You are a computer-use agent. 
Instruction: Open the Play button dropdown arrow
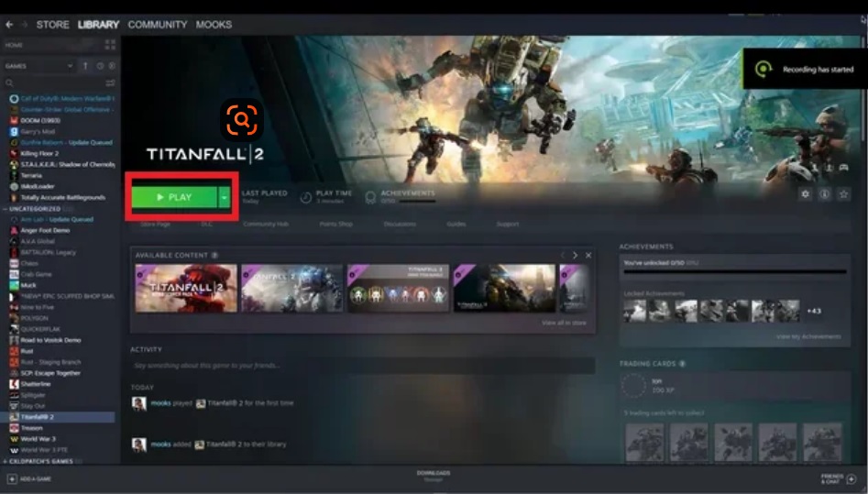[224, 197]
